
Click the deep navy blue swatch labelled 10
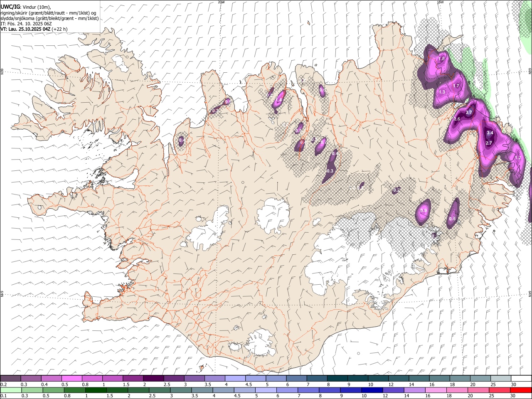point(372,390)
